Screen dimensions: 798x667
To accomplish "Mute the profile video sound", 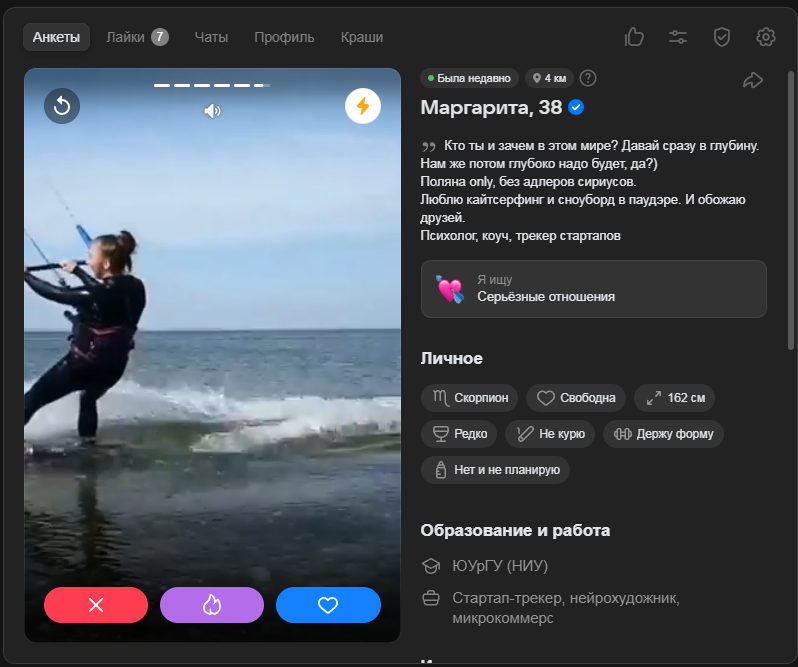I will (x=212, y=111).
